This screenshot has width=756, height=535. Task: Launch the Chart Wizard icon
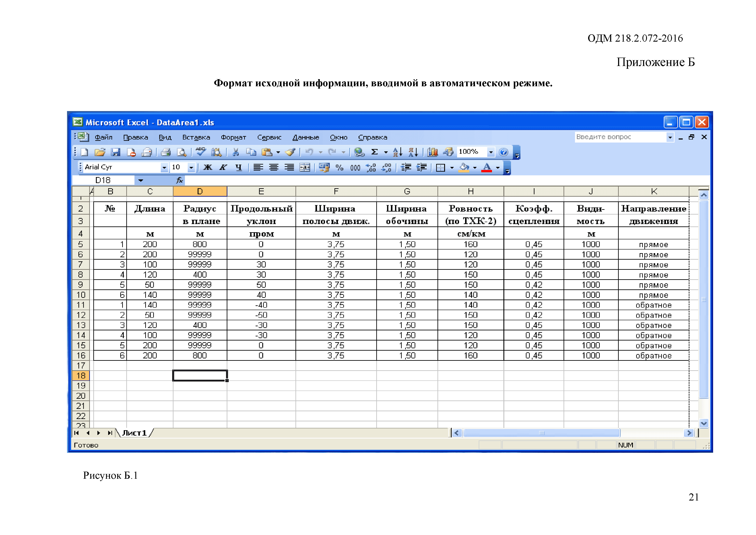tap(433, 152)
